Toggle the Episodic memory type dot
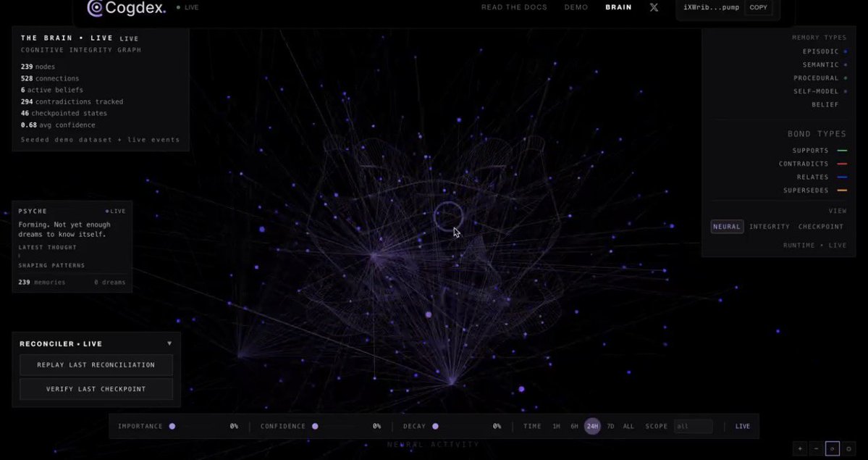The image size is (868, 460). 846,51
